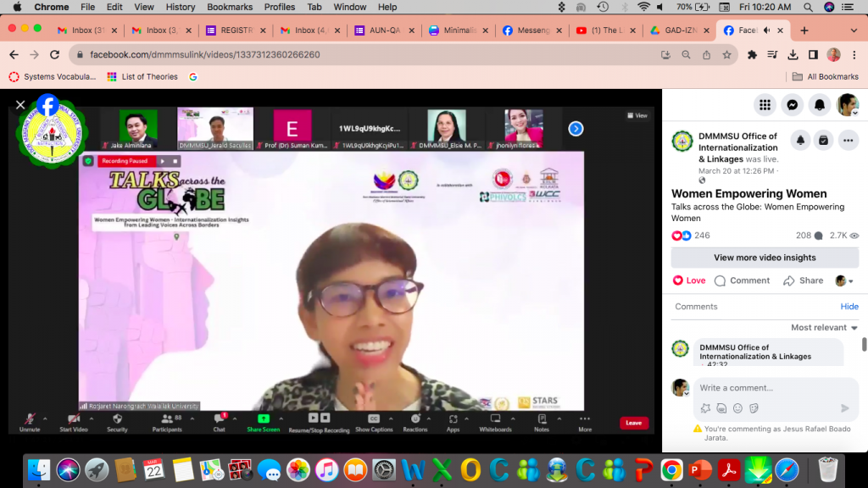The height and width of the screenshot is (488, 868).
Task: Go to Facebook home via the logo
Action: click(x=48, y=105)
